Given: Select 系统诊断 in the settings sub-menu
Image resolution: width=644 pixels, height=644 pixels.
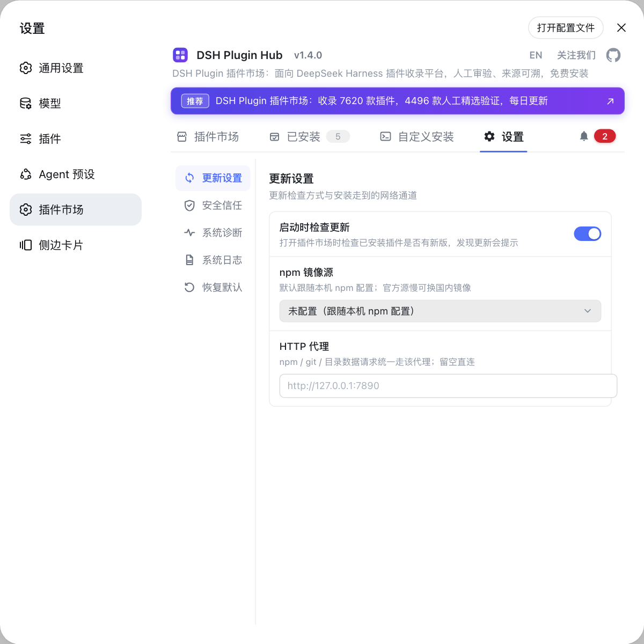Looking at the screenshot, I should click(x=213, y=233).
